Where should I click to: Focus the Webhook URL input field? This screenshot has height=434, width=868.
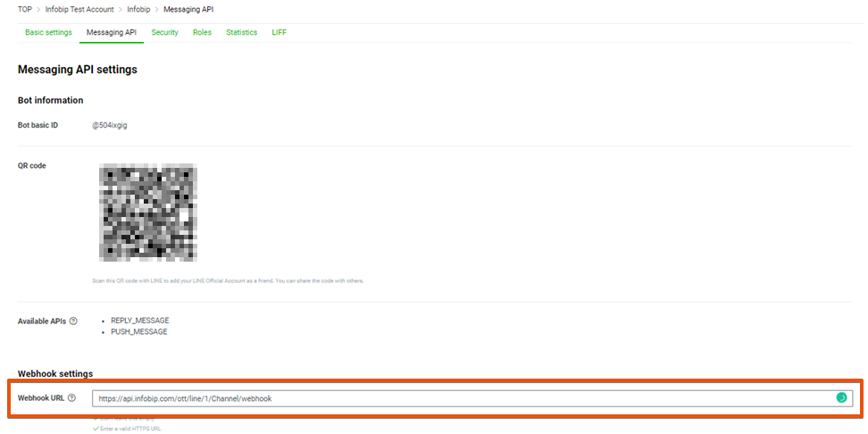(472, 398)
